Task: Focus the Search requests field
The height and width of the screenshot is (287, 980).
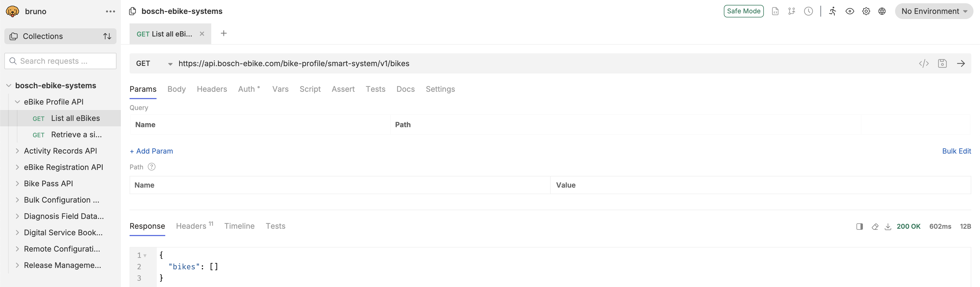Action: tap(60, 61)
